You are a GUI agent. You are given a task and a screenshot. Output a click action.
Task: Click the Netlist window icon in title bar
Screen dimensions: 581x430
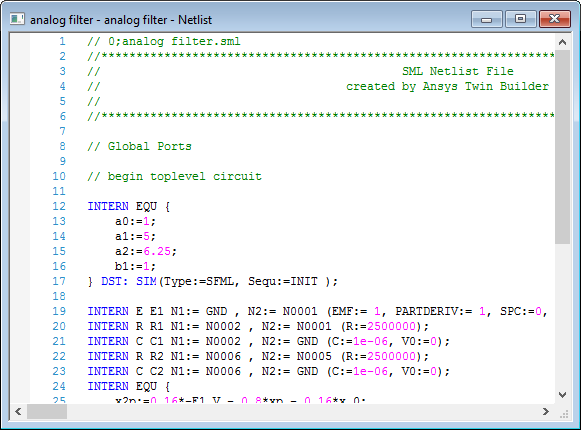(x=17, y=19)
